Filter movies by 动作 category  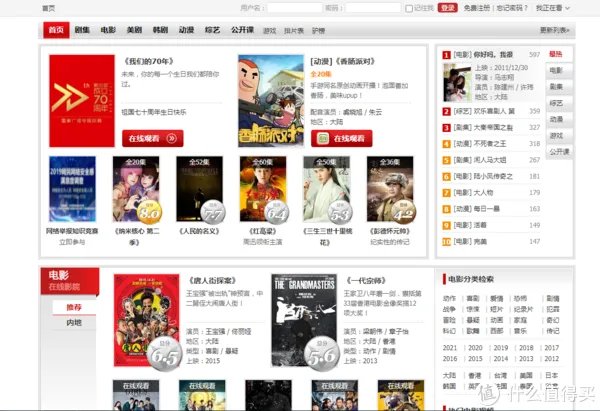(449, 298)
